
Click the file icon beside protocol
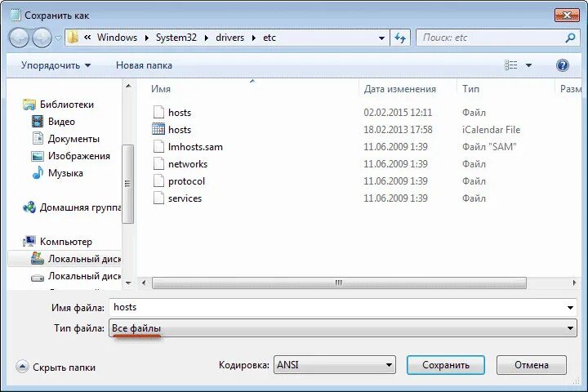point(158,180)
